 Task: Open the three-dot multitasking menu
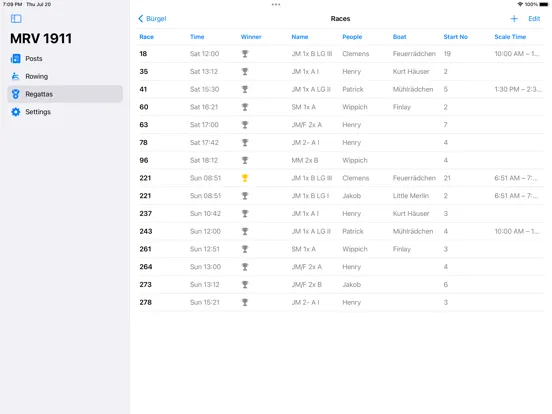[276, 5]
